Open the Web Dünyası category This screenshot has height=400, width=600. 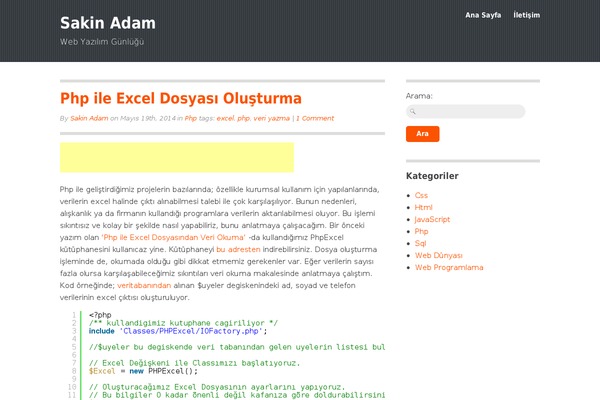pos(439,255)
